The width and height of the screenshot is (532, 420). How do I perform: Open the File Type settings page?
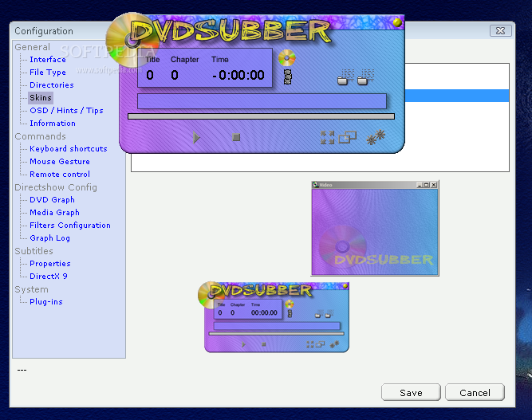pos(48,73)
